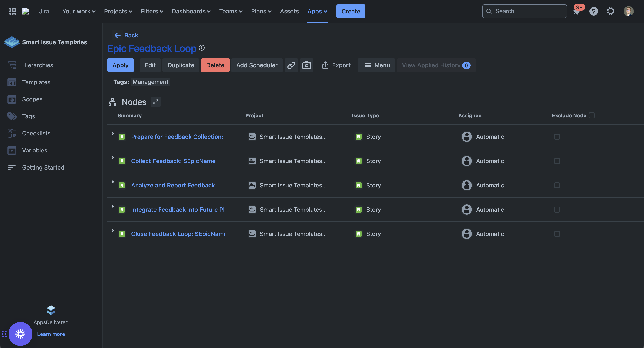Expand Nodes view with the arrows icon
Screen dimensions: 644x348
(x=155, y=102)
